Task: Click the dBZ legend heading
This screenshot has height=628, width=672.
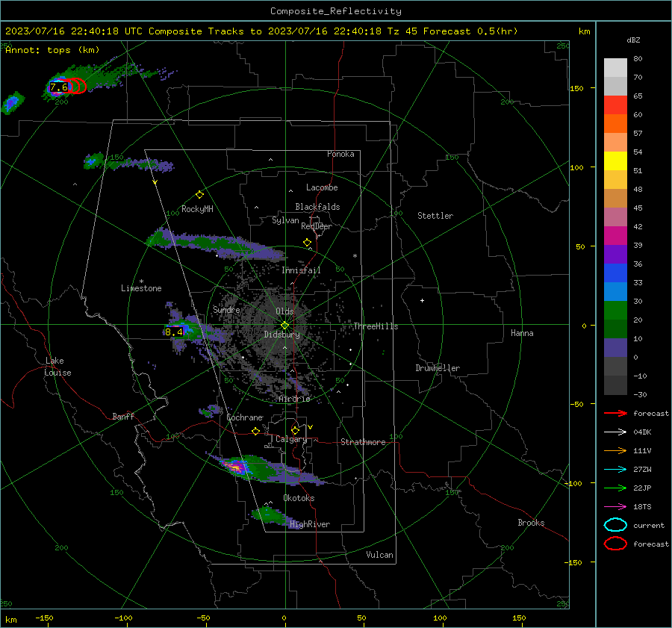Action: point(633,40)
